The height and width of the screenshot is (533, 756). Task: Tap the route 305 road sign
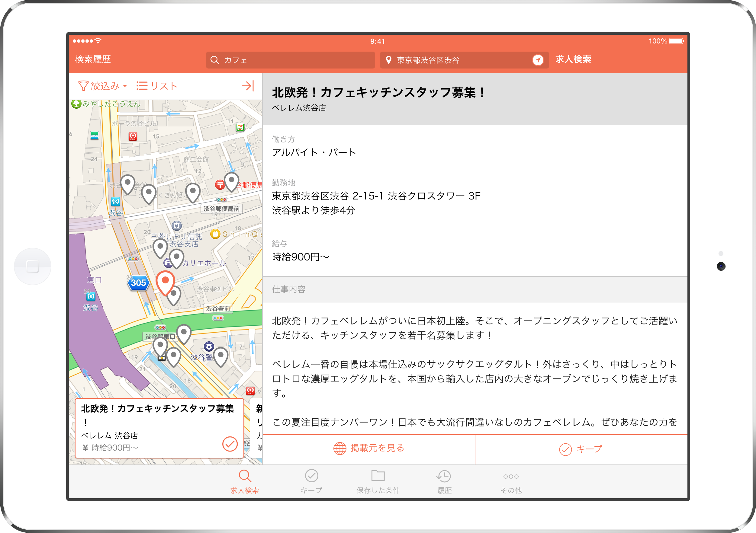[x=138, y=282]
